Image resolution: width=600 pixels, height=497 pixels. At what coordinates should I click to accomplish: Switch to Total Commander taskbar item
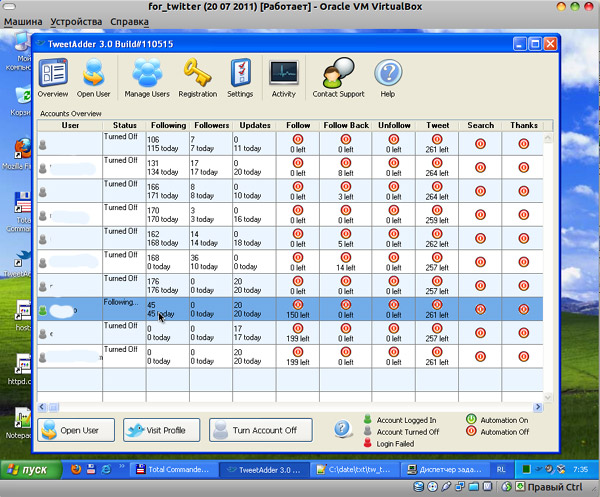(x=173, y=469)
